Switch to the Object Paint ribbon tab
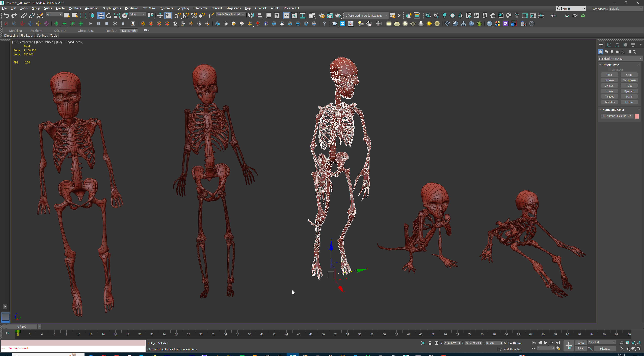This screenshot has width=644, height=356. tap(86, 31)
